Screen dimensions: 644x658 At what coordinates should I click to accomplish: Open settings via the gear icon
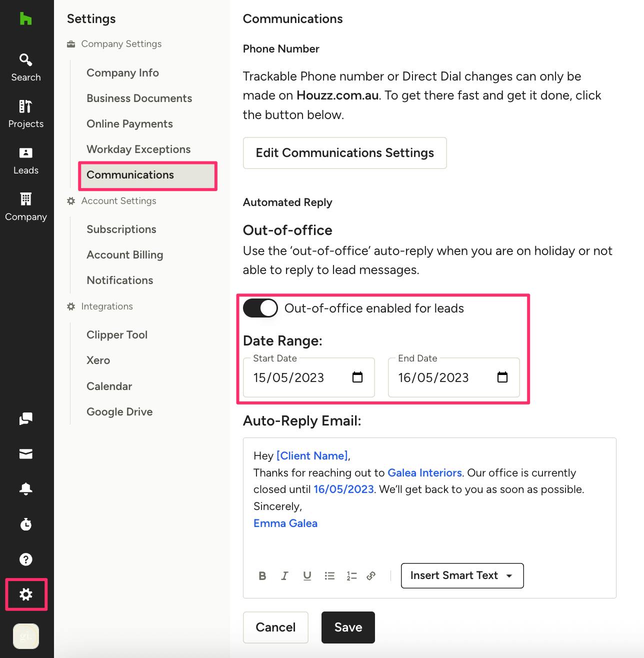tap(26, 594)
